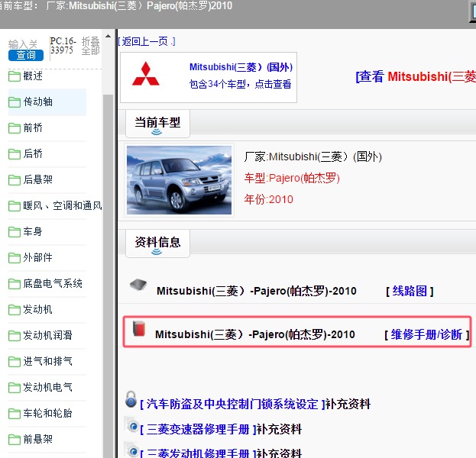This screenshot has width=476, height=458.
Task: Click the folder icon beside 底盘电气系统
Action: point(15,284)
